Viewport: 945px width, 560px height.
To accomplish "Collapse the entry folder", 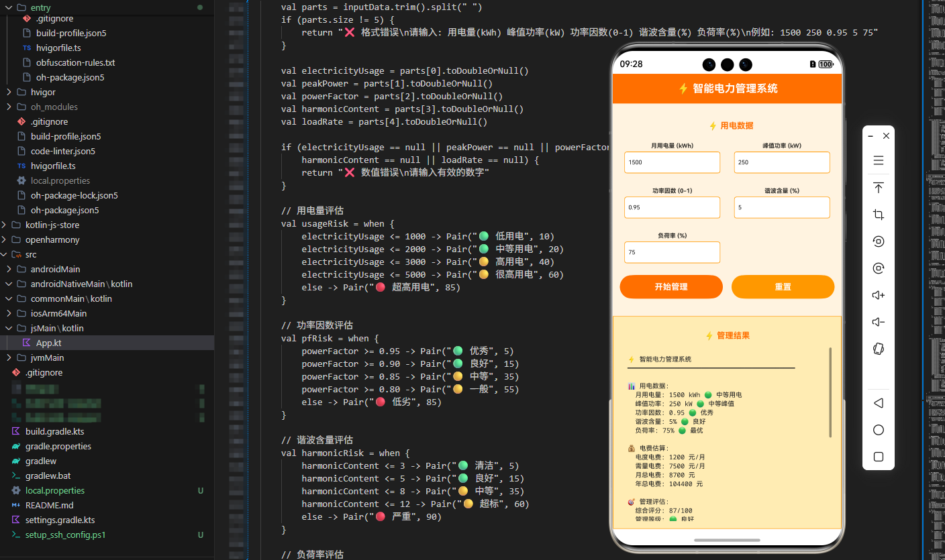I will tap(8, 7).
